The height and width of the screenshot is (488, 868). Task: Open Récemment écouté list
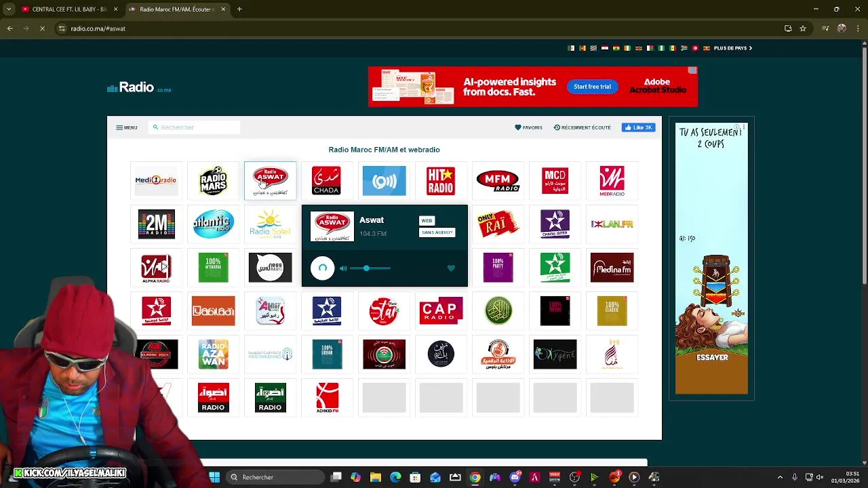point(582,127)
